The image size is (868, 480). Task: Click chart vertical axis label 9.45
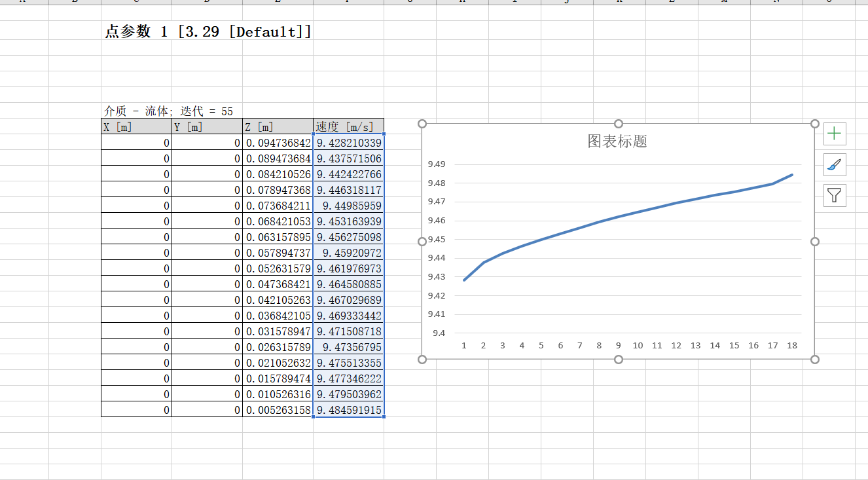coord(436,239)
